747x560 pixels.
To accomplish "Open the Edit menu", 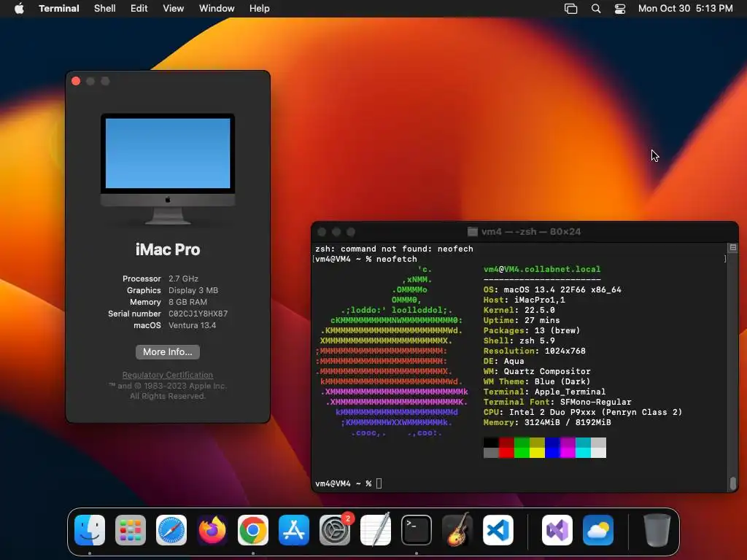I will pyautogui.click(x=139, y=9).
